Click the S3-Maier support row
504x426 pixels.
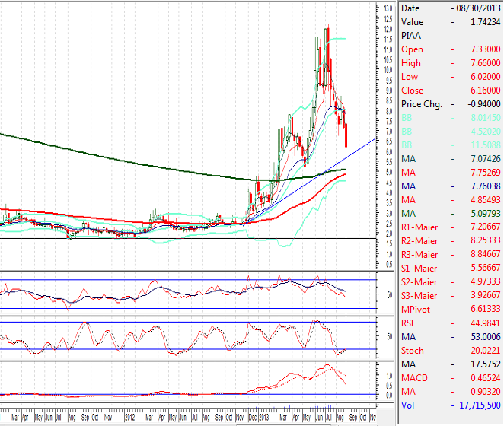449,296
